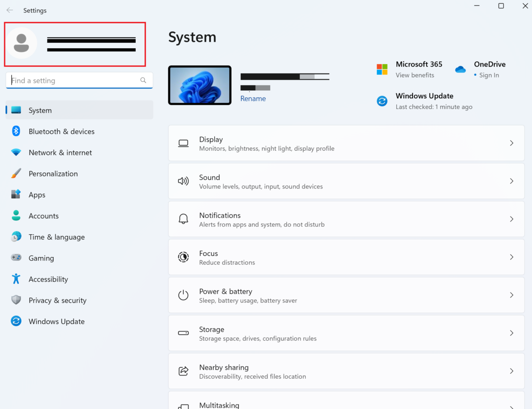Select the Accounts person icon
Image resolution: width=532 pixels, height=409 pixels.
point(16,216)
